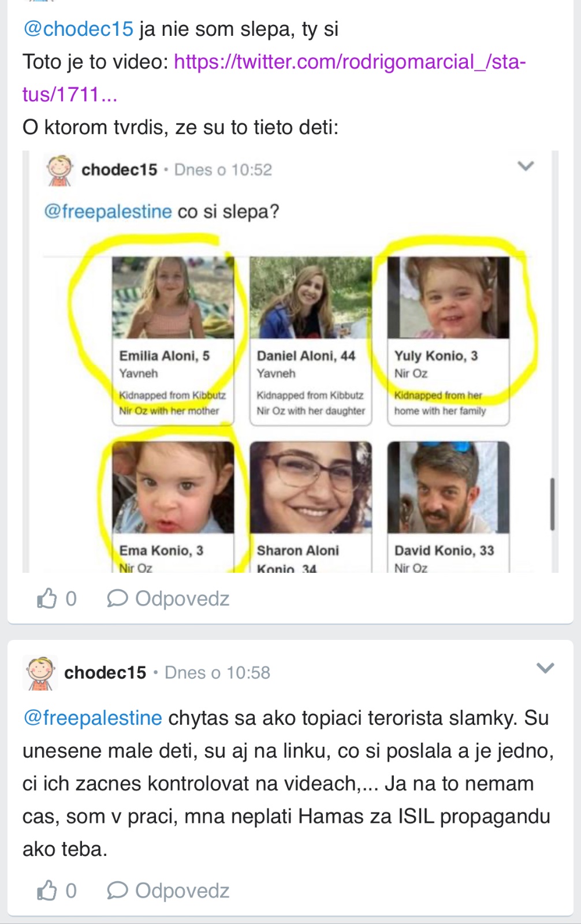The width and height of the screenshot is (581, 924).
Task: Click the thumbs-up icon on the last comment
Action: (x=47, y=891)
